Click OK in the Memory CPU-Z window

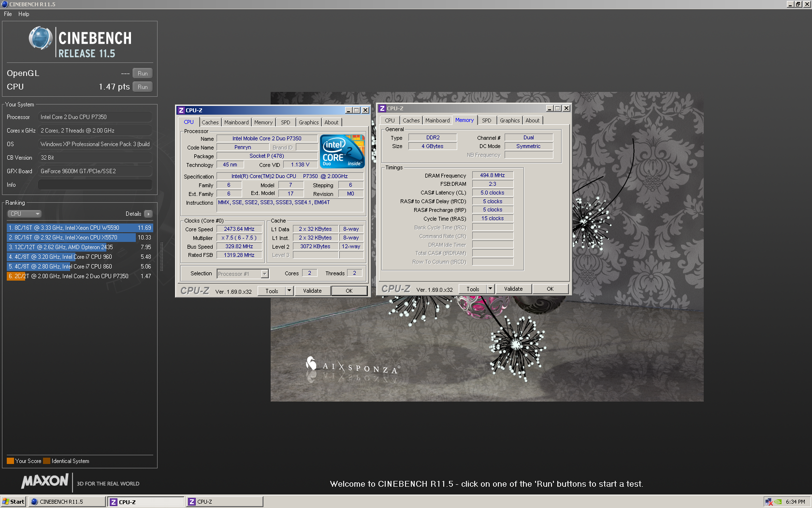pos(550,289)
